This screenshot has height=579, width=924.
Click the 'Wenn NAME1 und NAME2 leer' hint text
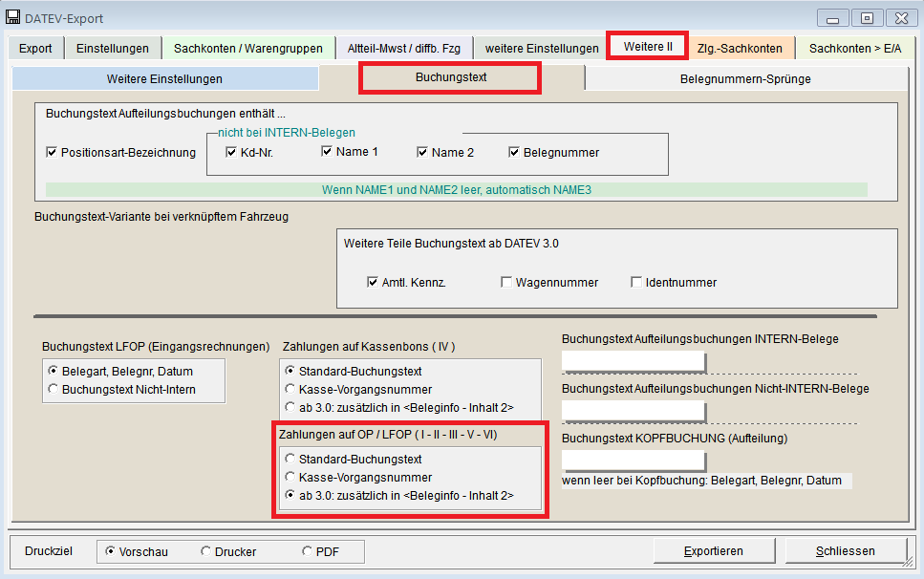(x=457, y=190)
